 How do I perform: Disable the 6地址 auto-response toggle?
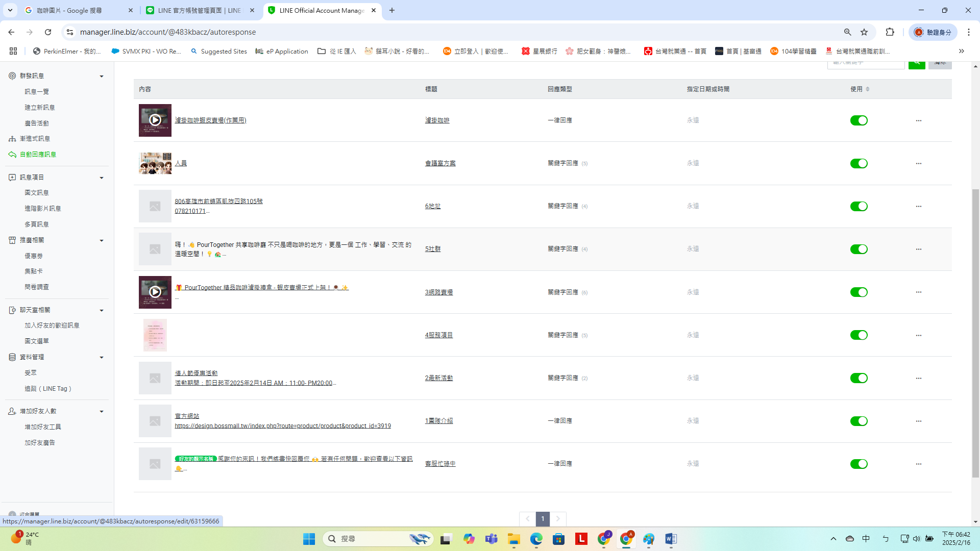coord(859,206)
